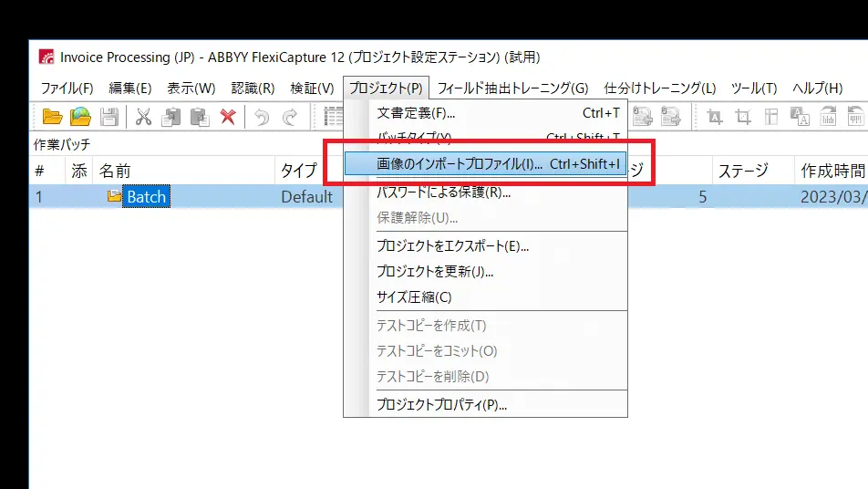
Task: Choose サイズ圧縮(C) menu entry
Action: [485, 297]
